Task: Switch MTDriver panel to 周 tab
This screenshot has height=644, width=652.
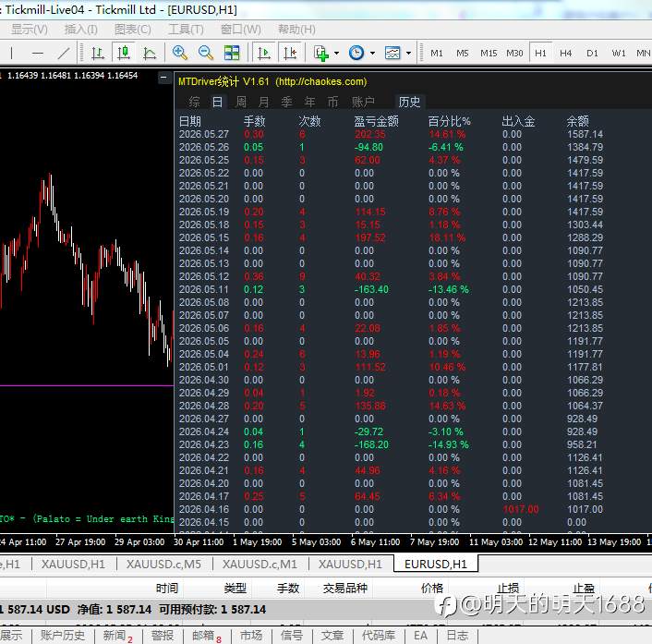Action: click(241, 102)
